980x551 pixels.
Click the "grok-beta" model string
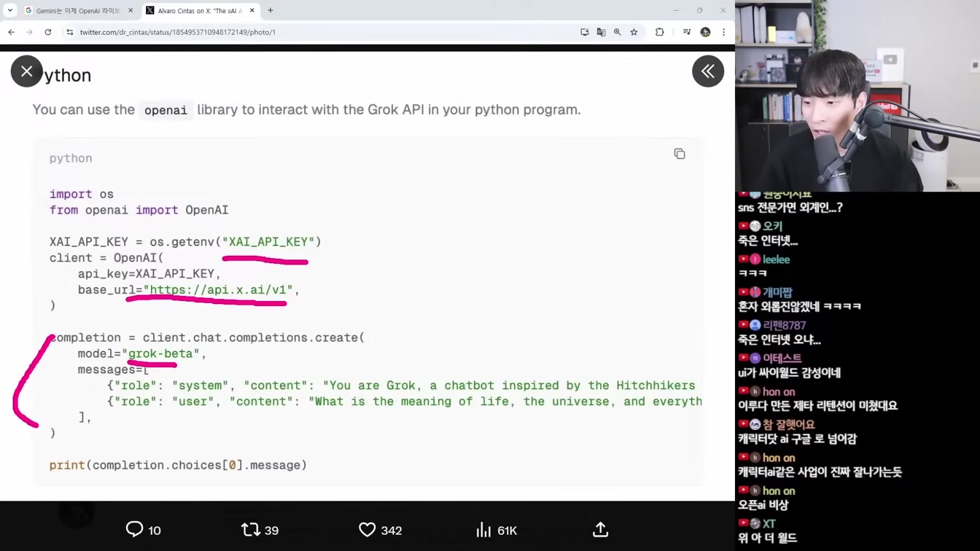coord(160,353)
